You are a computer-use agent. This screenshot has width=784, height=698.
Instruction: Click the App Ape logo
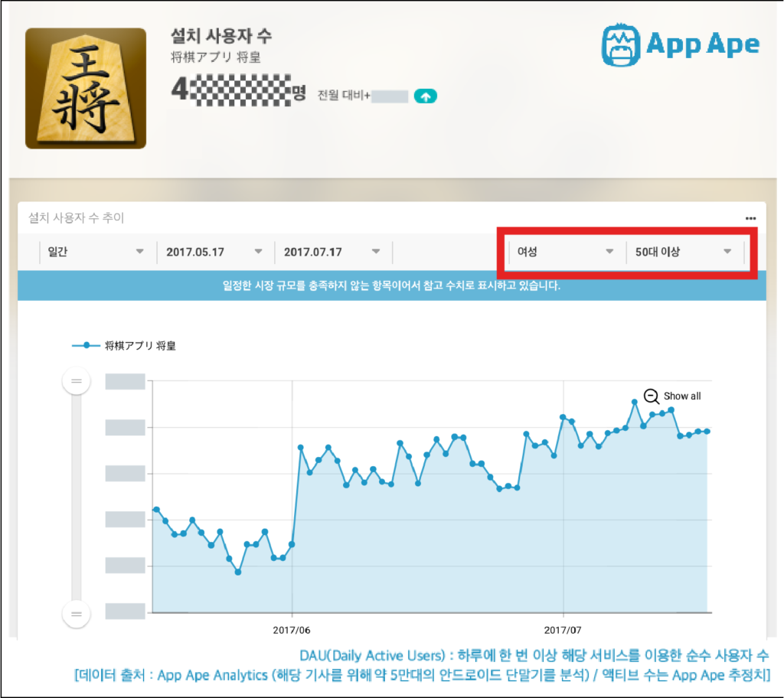681,44
